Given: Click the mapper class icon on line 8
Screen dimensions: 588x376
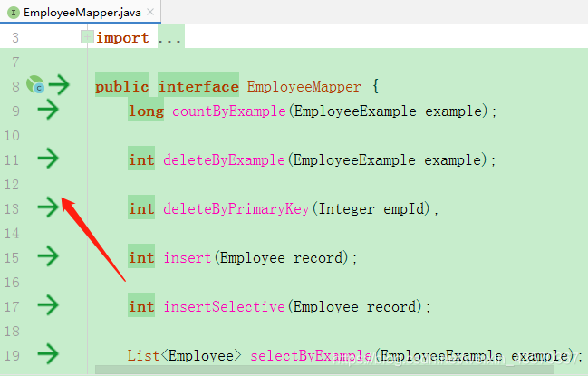Looking at the screenshot, I should click(35, 84).
